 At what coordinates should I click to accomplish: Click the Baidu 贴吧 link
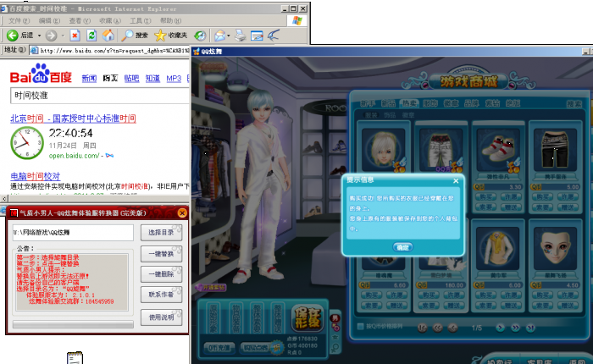pos(131,78)
